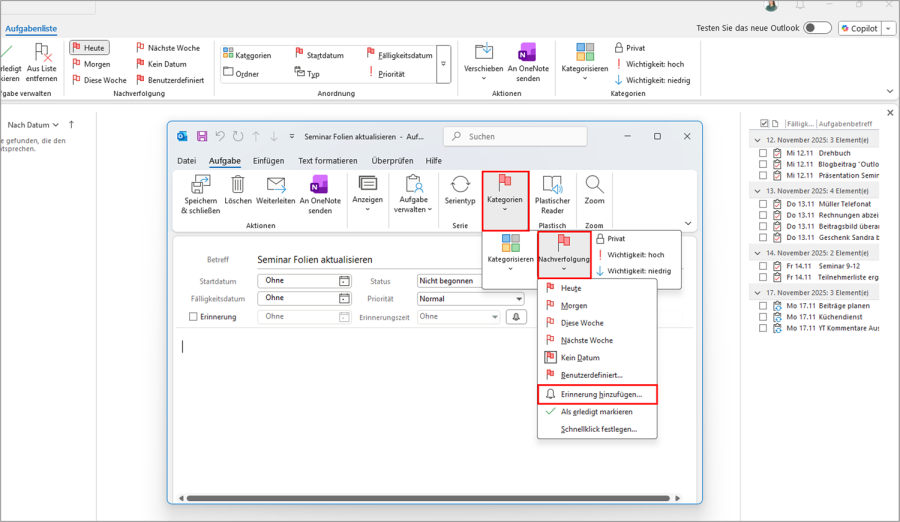Switch to Text formatieren tab
Image resolution: width=900 pixels, height=522 pixels.
pyautogui.click(x=327, y=161)
